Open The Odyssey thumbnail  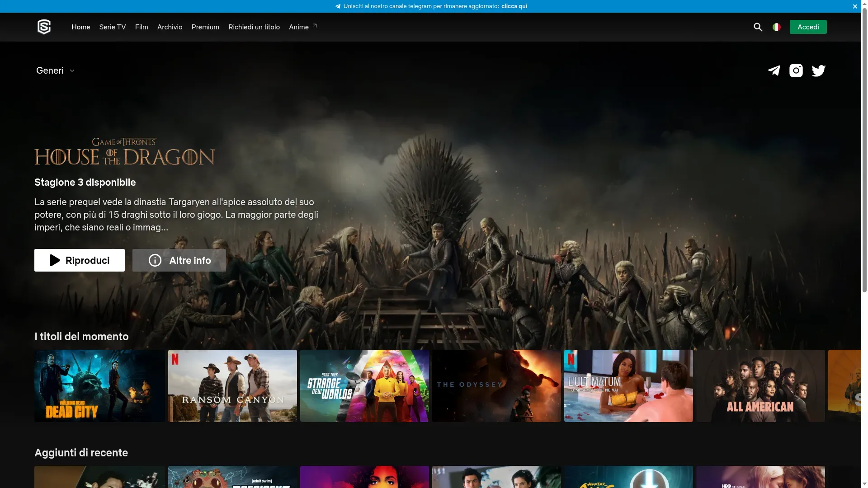tap(496, 386)
